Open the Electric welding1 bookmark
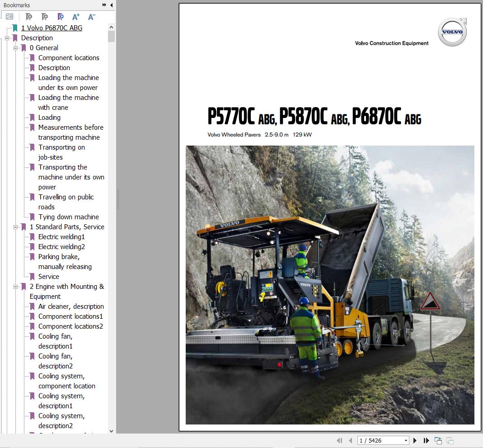Screen dimensions: 483x448 click(x=61, y=236)
